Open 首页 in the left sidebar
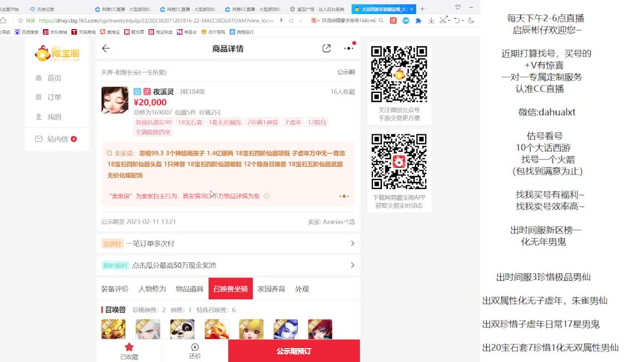This screenshot has width=644, height=362. 49,78
